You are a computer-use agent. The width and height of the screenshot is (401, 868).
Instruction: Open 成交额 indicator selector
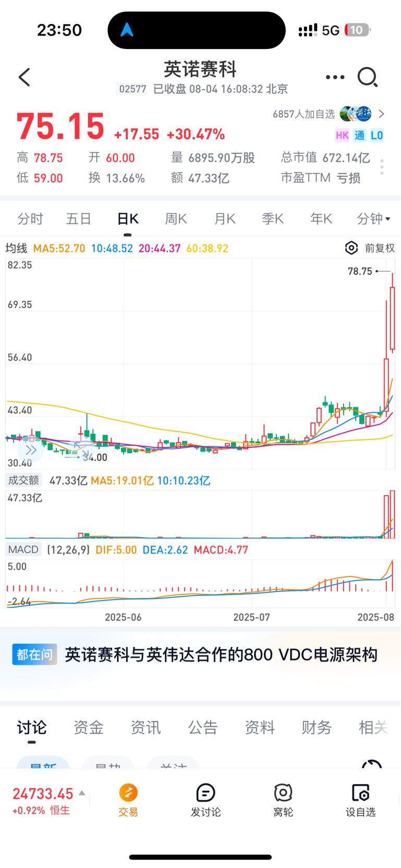coord(23,480)
